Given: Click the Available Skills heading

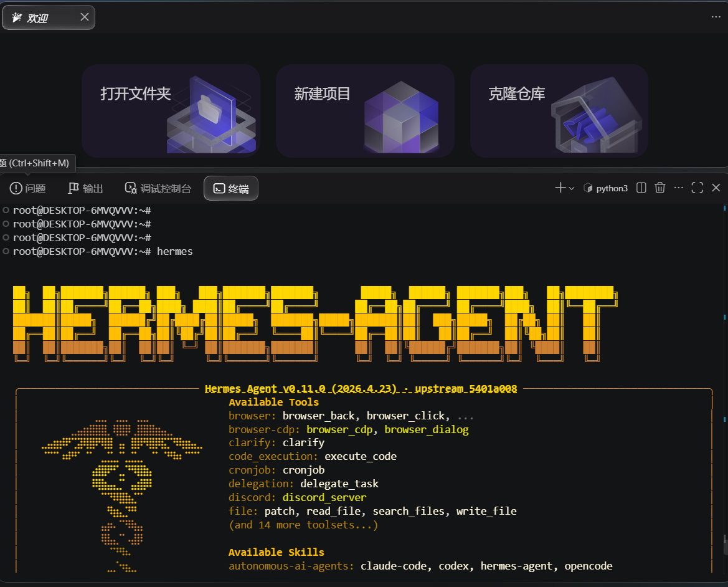Looking at the screenshot, I should 277,552.
